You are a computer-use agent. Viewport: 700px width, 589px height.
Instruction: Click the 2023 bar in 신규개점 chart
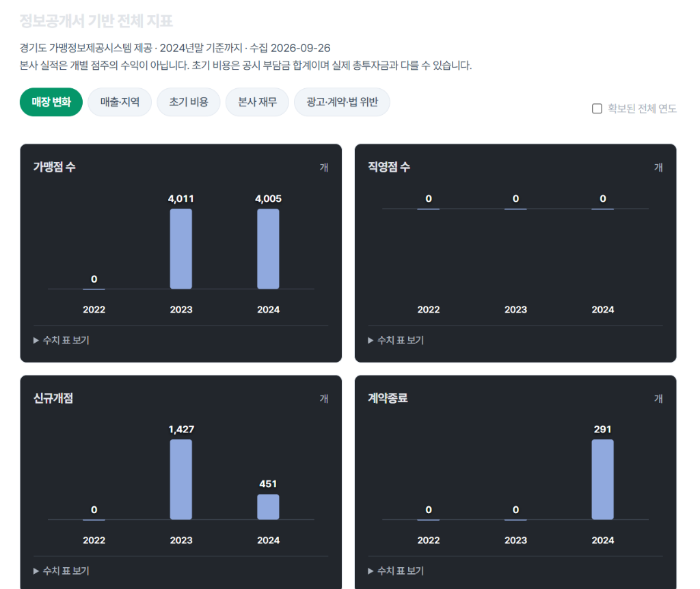180,480
